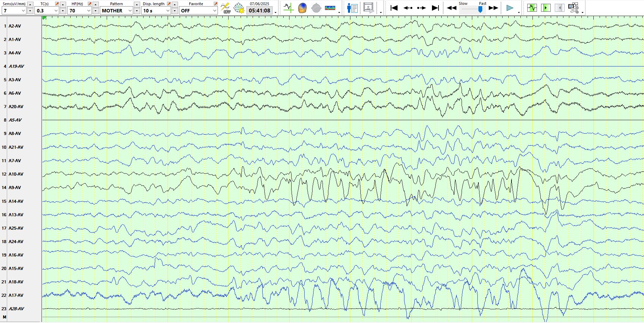Click the Slow/Fast playback speed slider thumb

[x=480, y=10]
